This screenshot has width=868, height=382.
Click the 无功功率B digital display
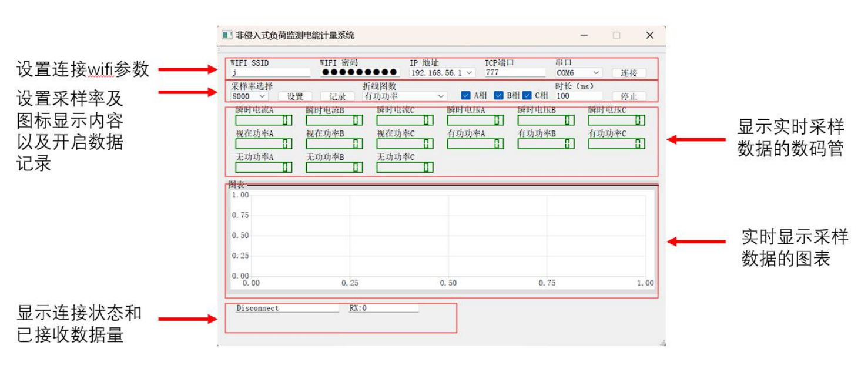pyautogui.click(x=334, y=167)
